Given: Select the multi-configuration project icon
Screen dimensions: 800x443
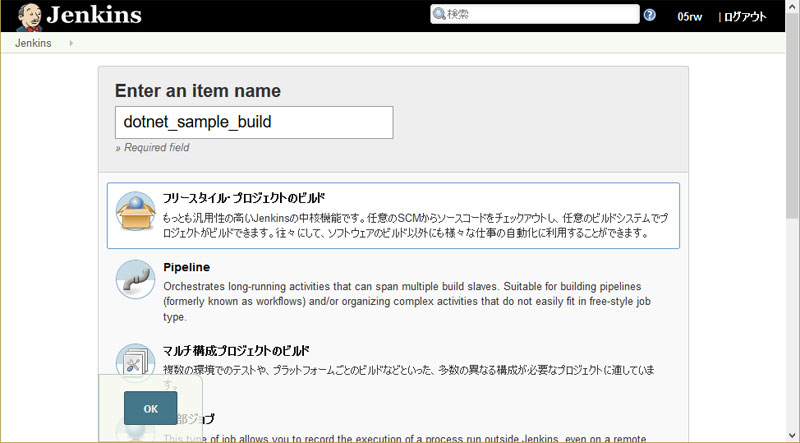Looking at the screenshot, I should 135,363.
